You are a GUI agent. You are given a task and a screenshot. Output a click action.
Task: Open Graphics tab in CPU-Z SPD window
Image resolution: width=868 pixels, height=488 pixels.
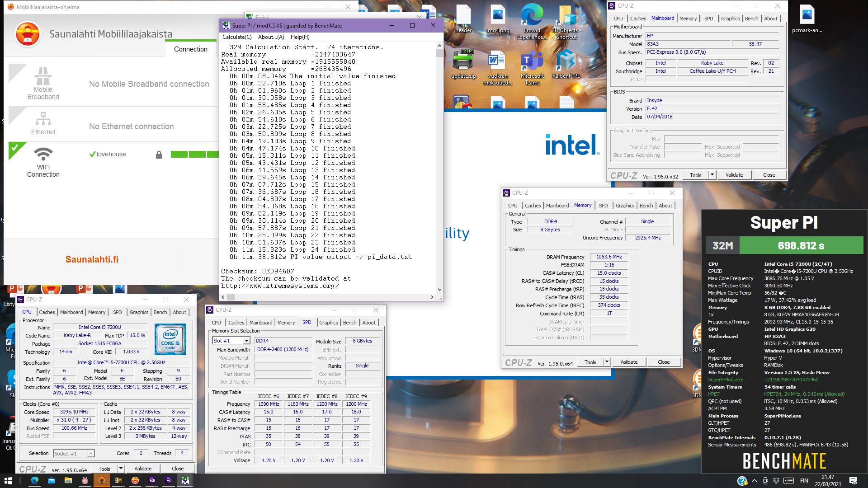(328, 323)
